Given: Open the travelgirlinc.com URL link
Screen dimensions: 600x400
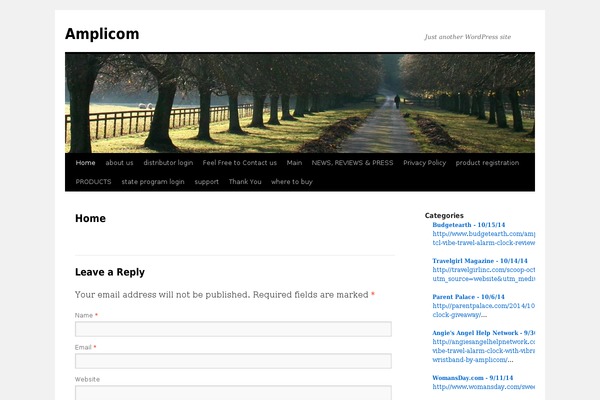Looking at the screenshot, I should tap(484, 274).
